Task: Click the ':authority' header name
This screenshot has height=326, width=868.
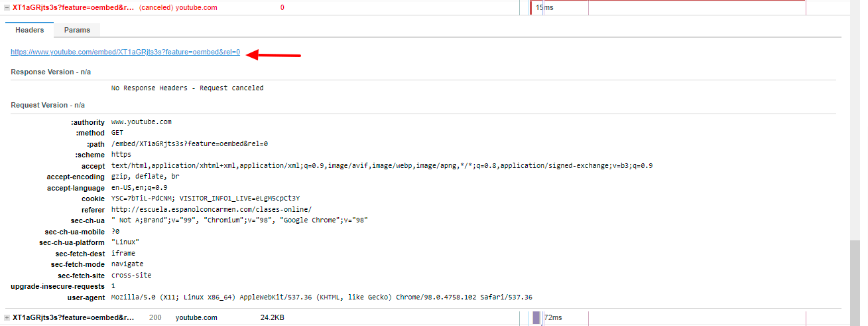Action: pyautogui.click(x=88, y=122)
